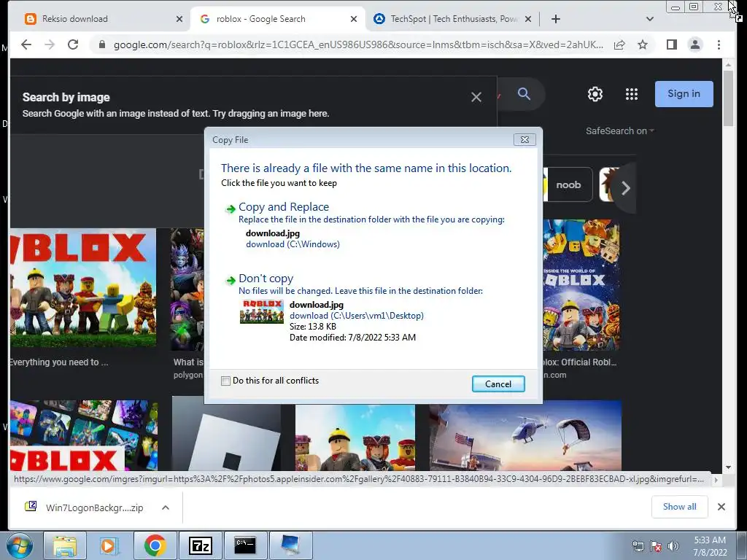Viewport: 747px width, 560px height.
Task: Open 'Everything you need to' Roblox image
Action: pos(83,287)
